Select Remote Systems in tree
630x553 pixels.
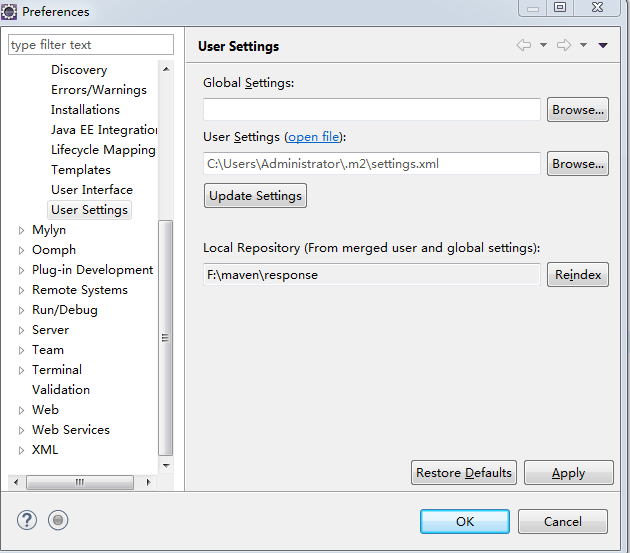(80, 290)
